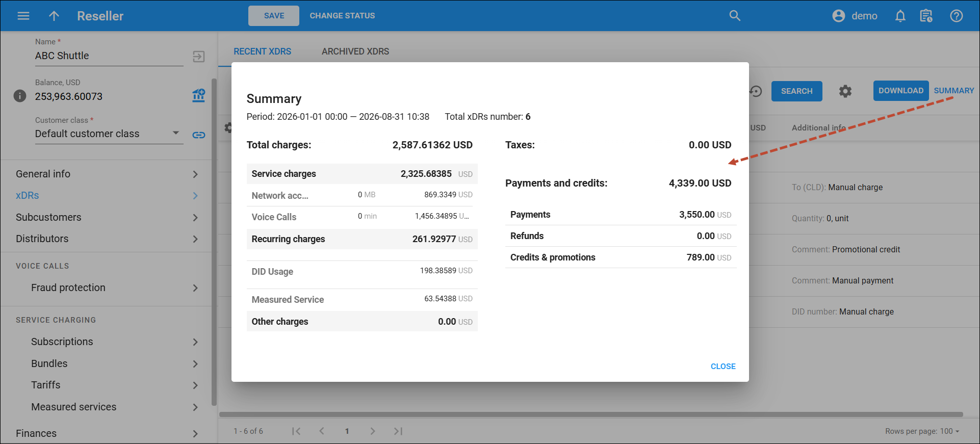This screenshot has width=980, height=444.
Task: Open Customer class dropdown
Action: coord(109,134)
